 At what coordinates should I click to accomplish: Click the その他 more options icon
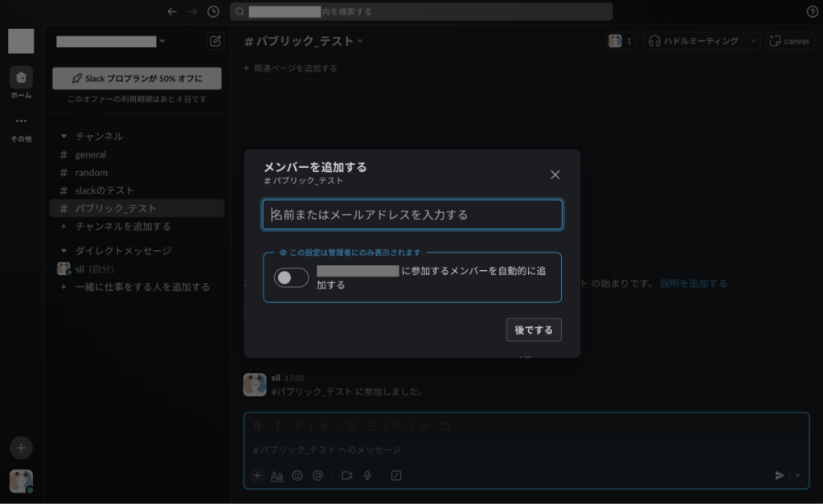pyautogui.click(x=21, y=122)
